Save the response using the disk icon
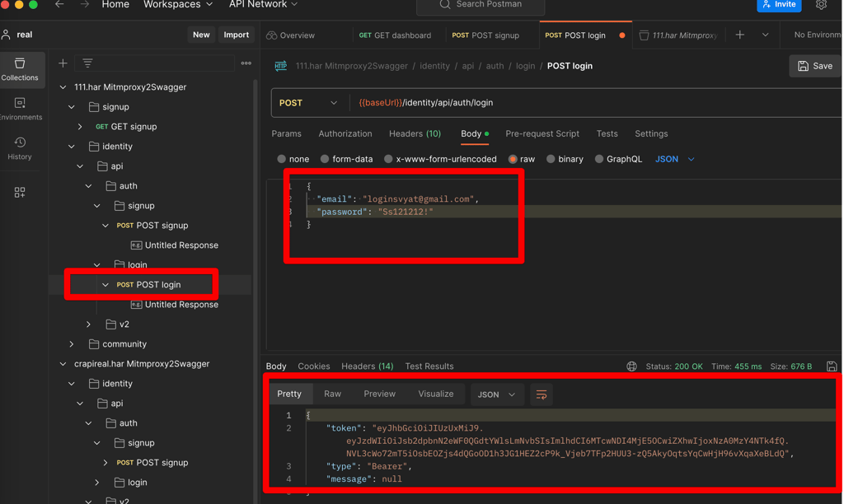 (832, 366)
